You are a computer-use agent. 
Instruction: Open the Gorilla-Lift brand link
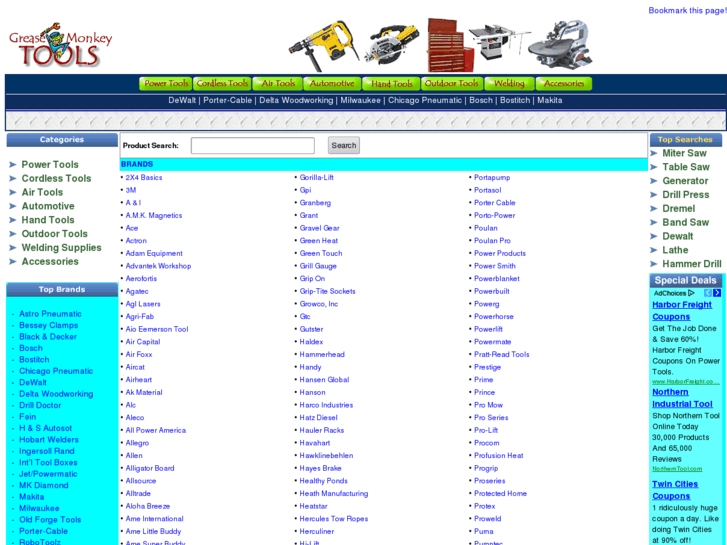(x=316, y=178)
